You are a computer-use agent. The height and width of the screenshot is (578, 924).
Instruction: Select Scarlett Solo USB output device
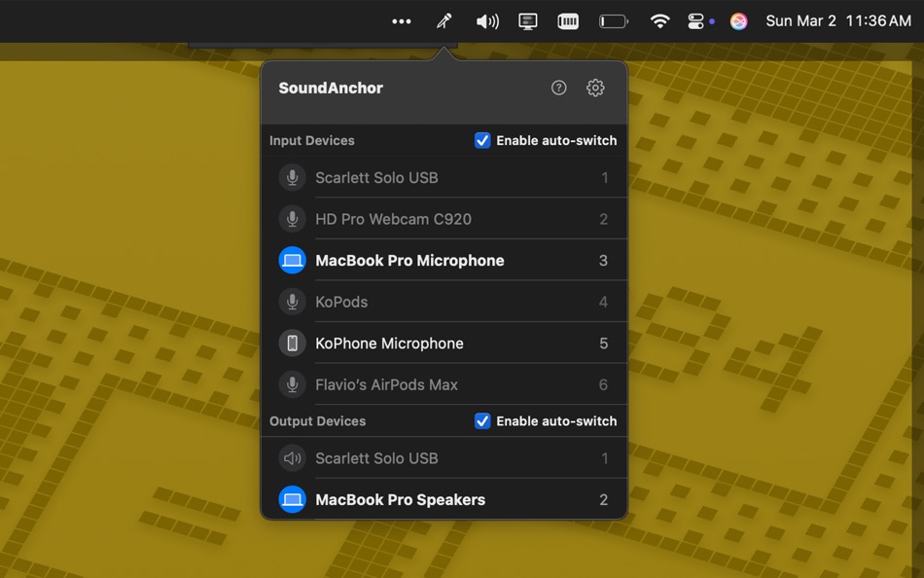point(444,458)
